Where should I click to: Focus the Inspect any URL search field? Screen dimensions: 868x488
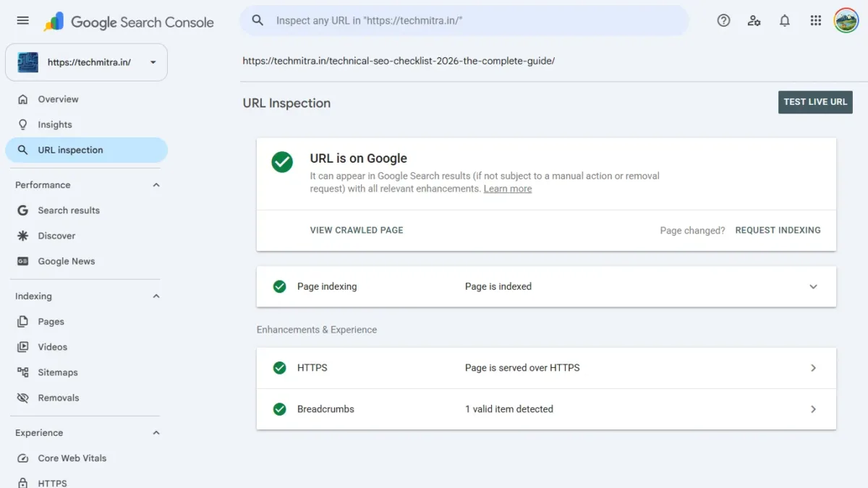click(464, 21)
